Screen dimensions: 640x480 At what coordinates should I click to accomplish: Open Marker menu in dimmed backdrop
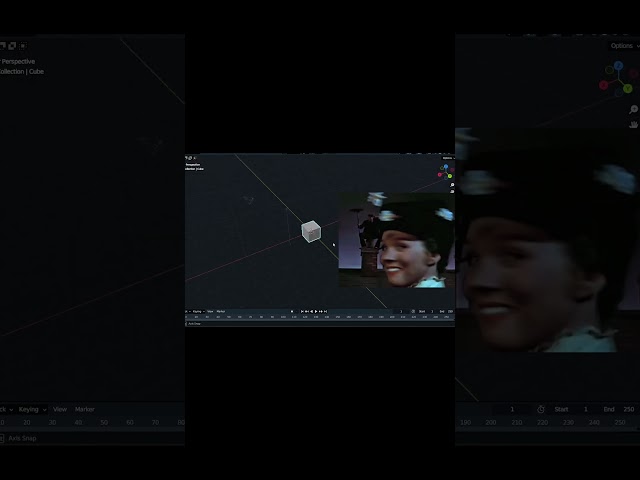(x=84, y=409)
